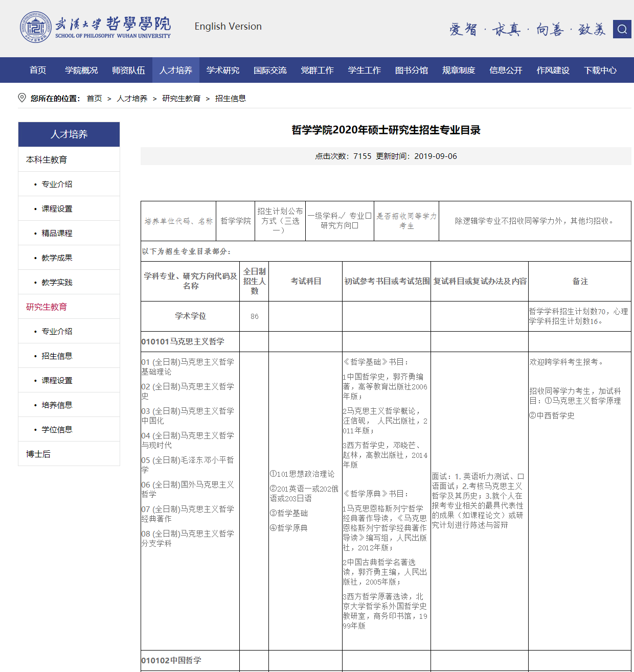The height and width of the screenshot is (672, 634).
Task: Click the 010102中国哲学 row heading
Action: [x=171, y=660]
